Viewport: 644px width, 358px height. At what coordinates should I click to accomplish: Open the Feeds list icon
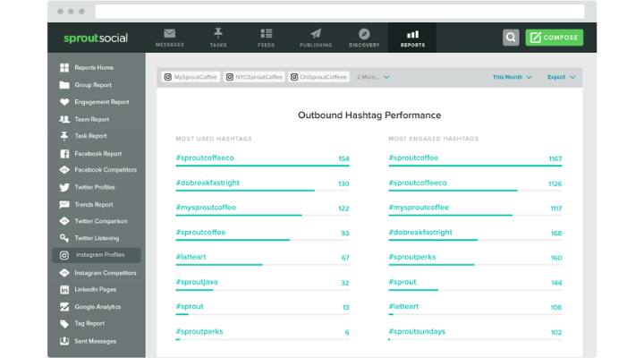pos(267,34)
